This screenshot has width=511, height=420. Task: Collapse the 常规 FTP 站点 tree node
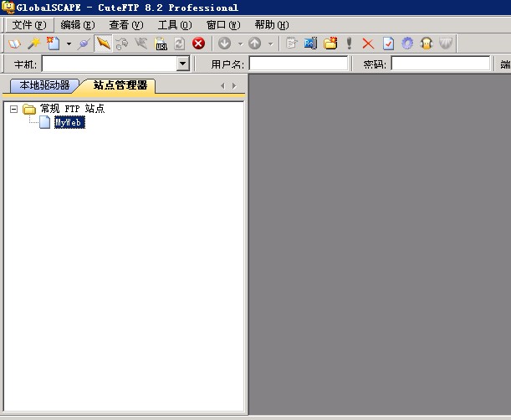pyautogui.click(x=13, y=109)
